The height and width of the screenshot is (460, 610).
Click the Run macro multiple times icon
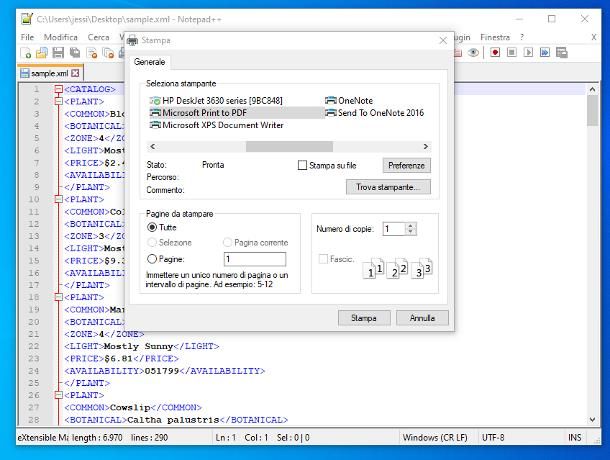point(545,52)
